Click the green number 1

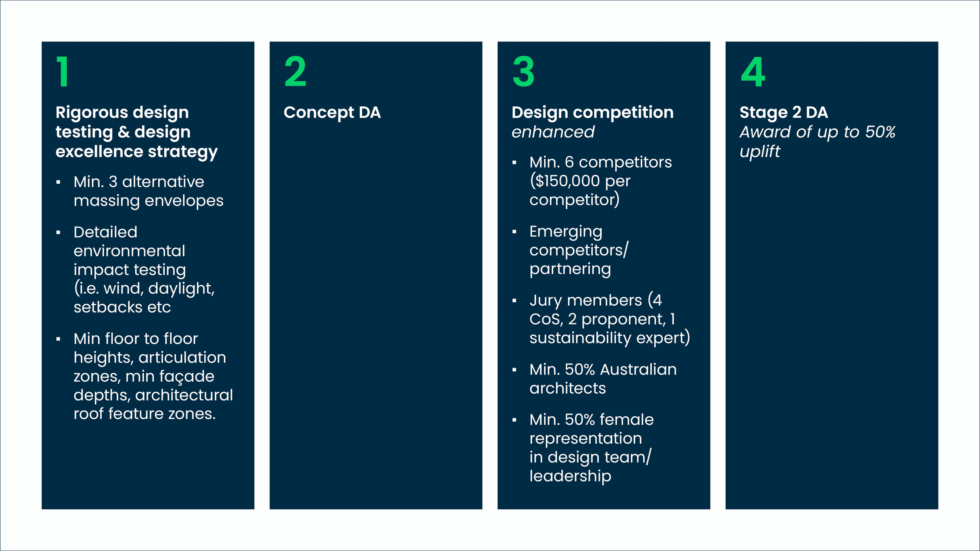63,71
